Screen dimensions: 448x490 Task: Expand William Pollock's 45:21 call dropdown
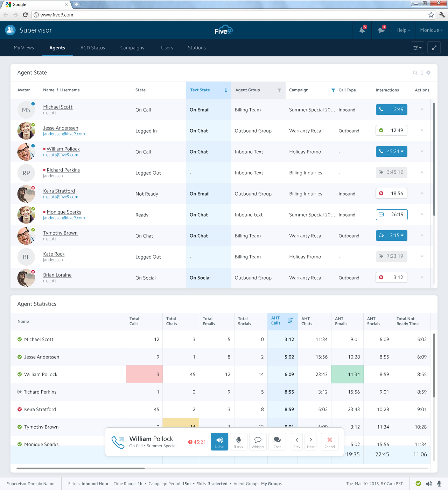(402, 152)
